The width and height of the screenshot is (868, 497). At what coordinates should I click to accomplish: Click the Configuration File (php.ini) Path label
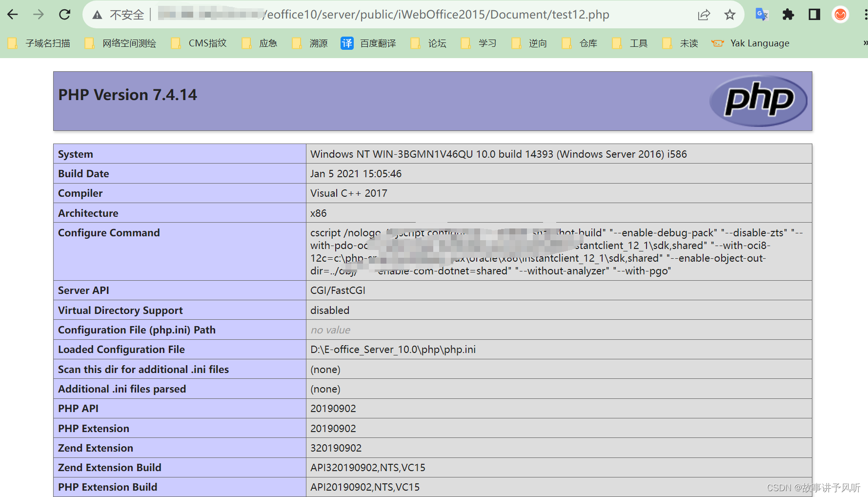(x=137, y=330)
